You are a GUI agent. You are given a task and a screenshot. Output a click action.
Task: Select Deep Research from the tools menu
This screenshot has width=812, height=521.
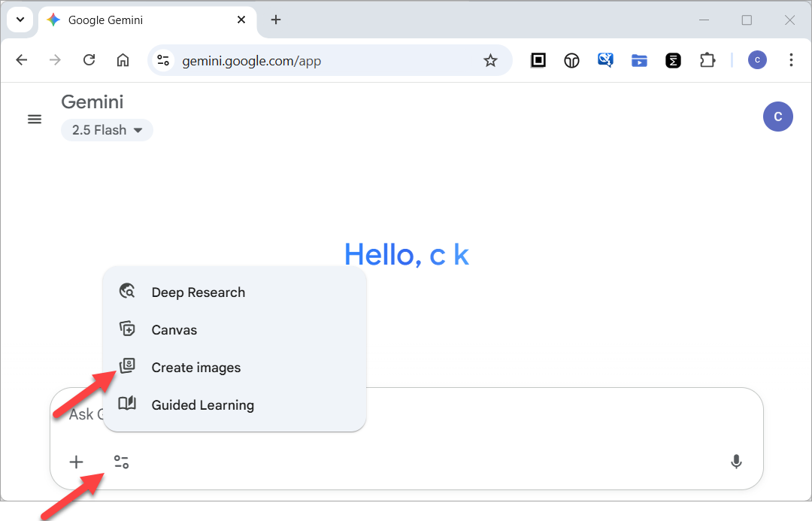(235, 292)
